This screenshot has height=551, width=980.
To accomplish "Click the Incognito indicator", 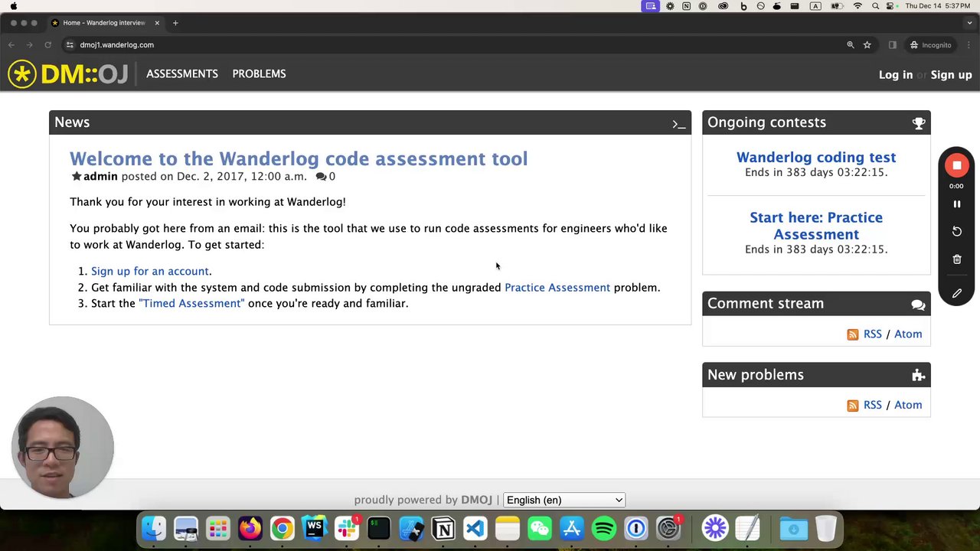I will (929, 45).
